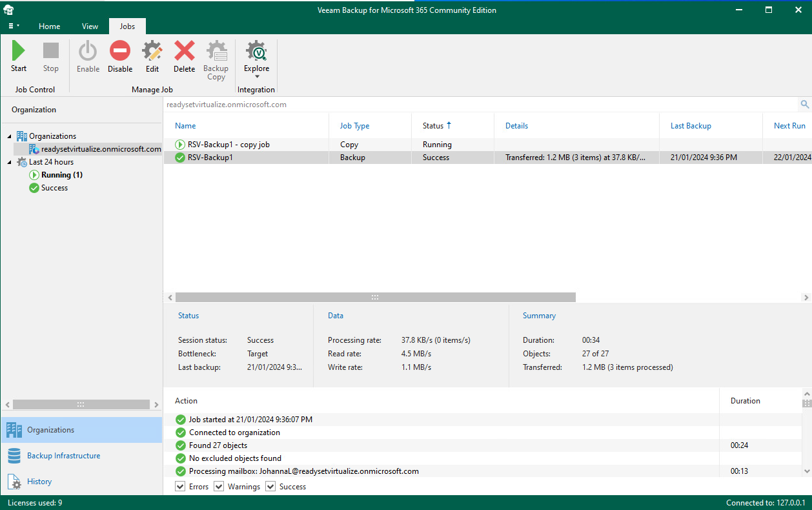The width and height of the screenshot is (812, 510).
Task: Sort by the Name column header
Action: pos(185,126)
